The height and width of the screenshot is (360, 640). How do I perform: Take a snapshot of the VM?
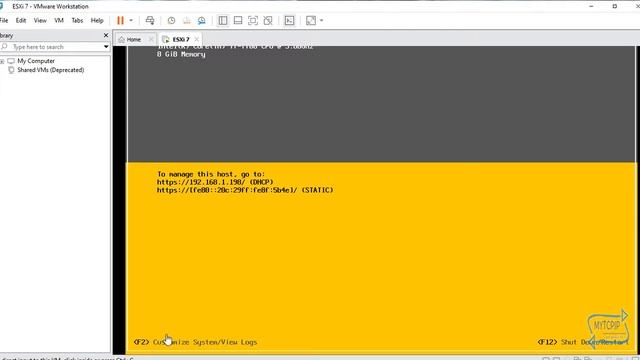click(171, 20)
